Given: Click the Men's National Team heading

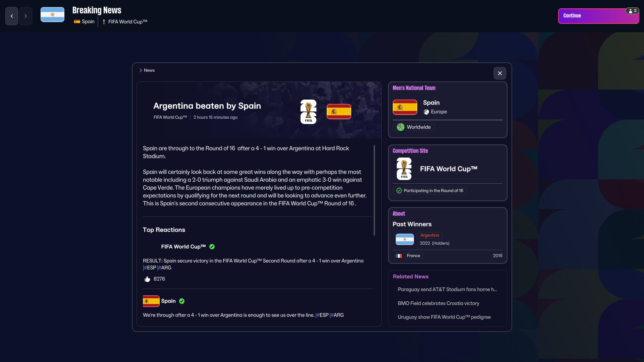Looking at the screenshot, I should (414, 88).
